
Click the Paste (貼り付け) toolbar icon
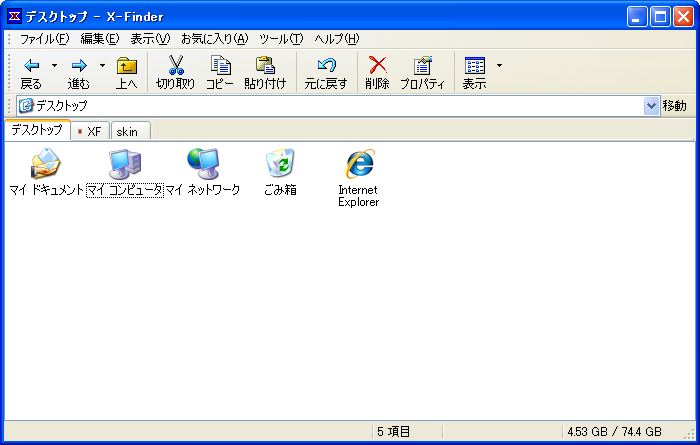[265, 66]
